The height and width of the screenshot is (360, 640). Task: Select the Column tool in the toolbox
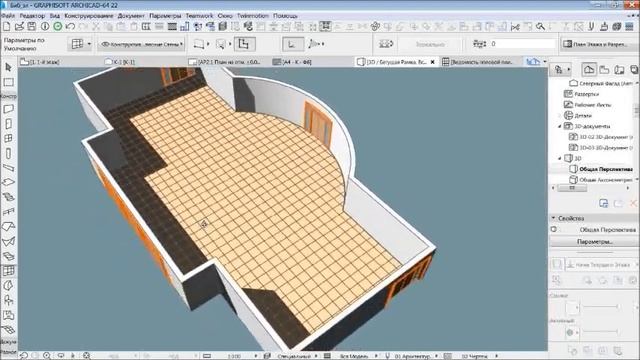(x=8, y=153)
